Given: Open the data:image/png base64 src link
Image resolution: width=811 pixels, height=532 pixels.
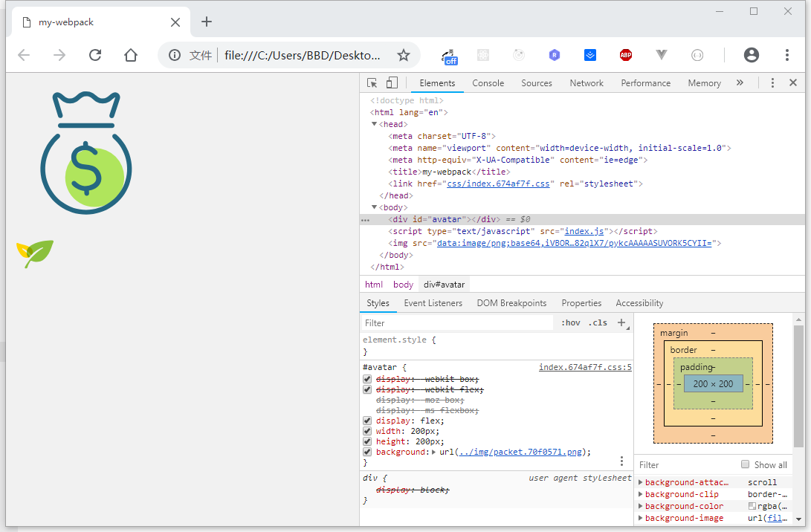Looking at the screenshot, I should click(x=574, y=243).
